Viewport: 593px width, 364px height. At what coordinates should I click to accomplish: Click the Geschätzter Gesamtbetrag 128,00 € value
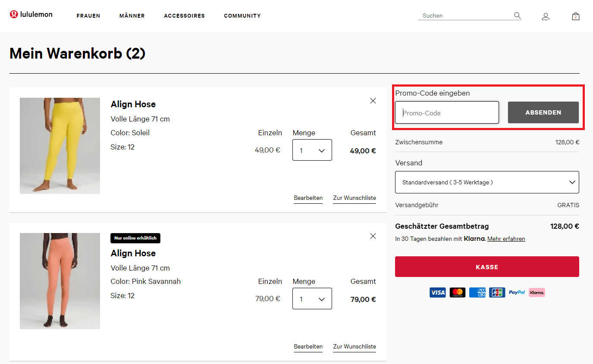[x=565, y=226]
